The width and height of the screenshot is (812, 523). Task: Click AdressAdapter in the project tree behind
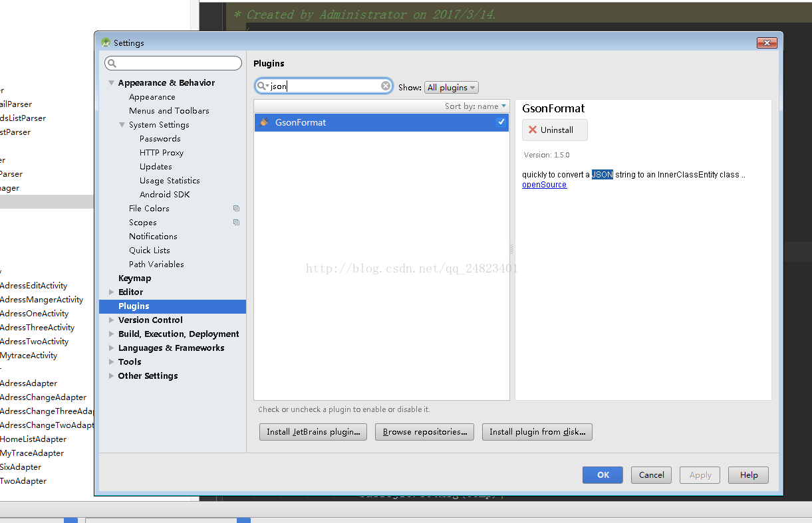tap(29, 383)
